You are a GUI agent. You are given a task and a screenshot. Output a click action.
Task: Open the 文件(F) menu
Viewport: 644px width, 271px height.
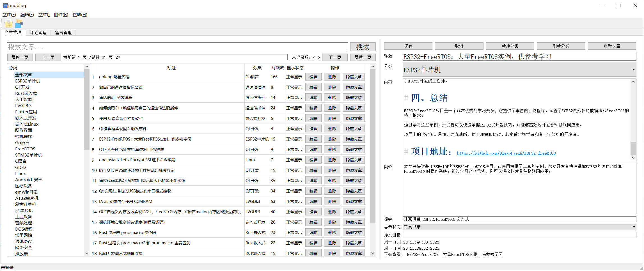pos(9,15)
